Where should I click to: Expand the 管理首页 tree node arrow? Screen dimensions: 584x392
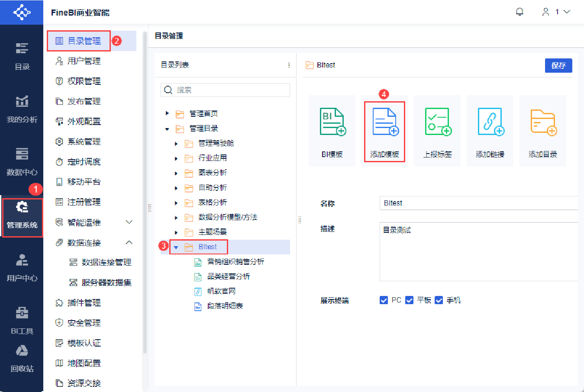(x=167, y=113)
